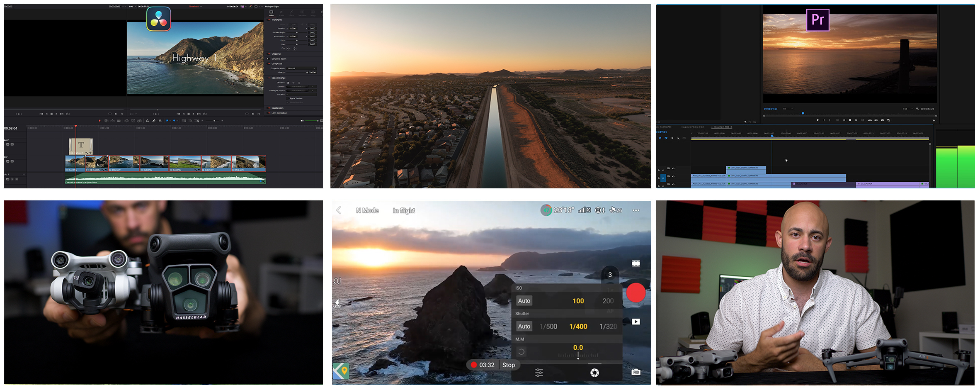Toggle the PRO mode icon in DJI Fly

(x=636, y=372)
